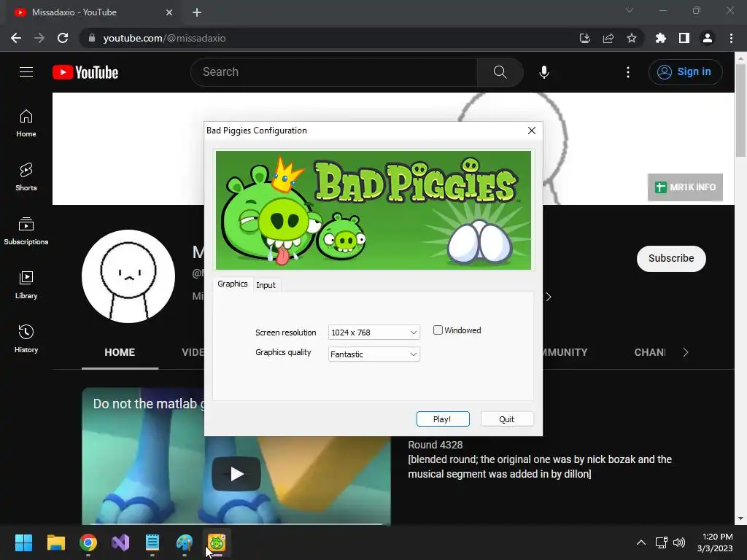Share this page via address bar icon
The image size is (747, 560).
pyautogui.click(x=608, y=38)
